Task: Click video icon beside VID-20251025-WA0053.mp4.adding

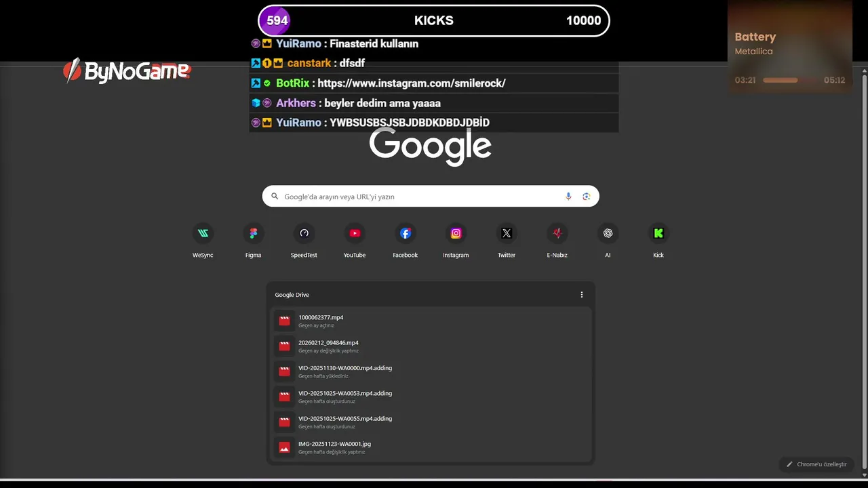Action: (x=284, y=396)
